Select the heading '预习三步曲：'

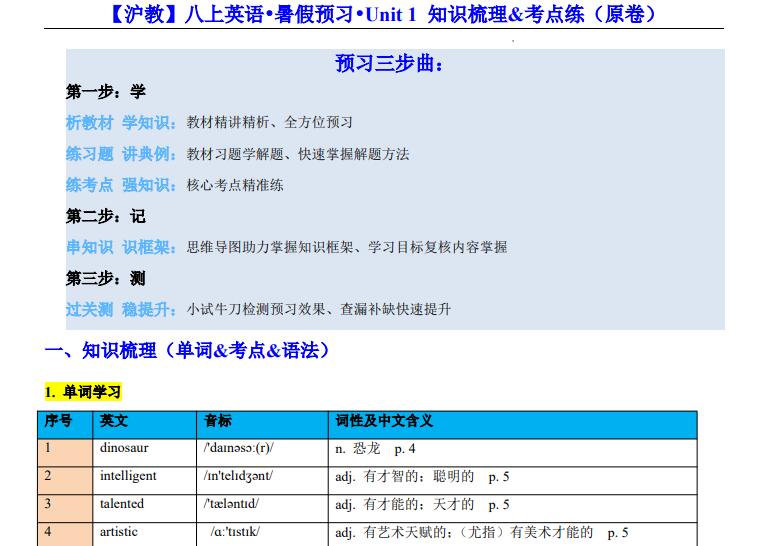pos(389,64)
